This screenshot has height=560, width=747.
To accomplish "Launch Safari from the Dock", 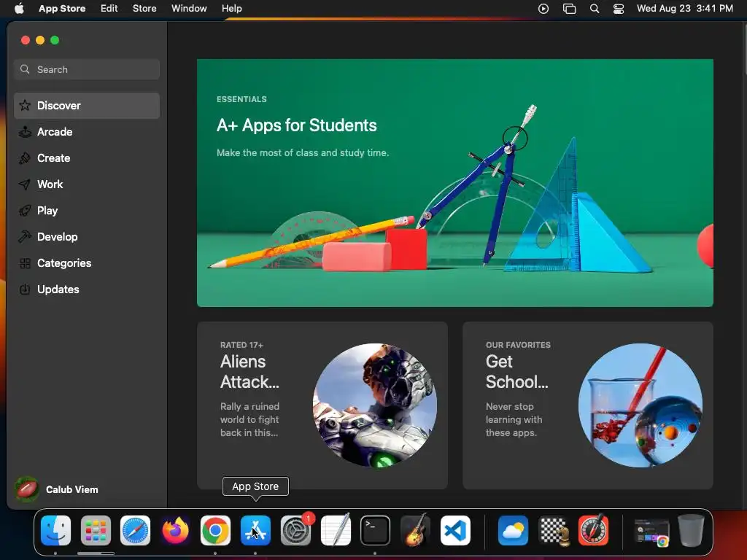I will (x=135, y=530).
